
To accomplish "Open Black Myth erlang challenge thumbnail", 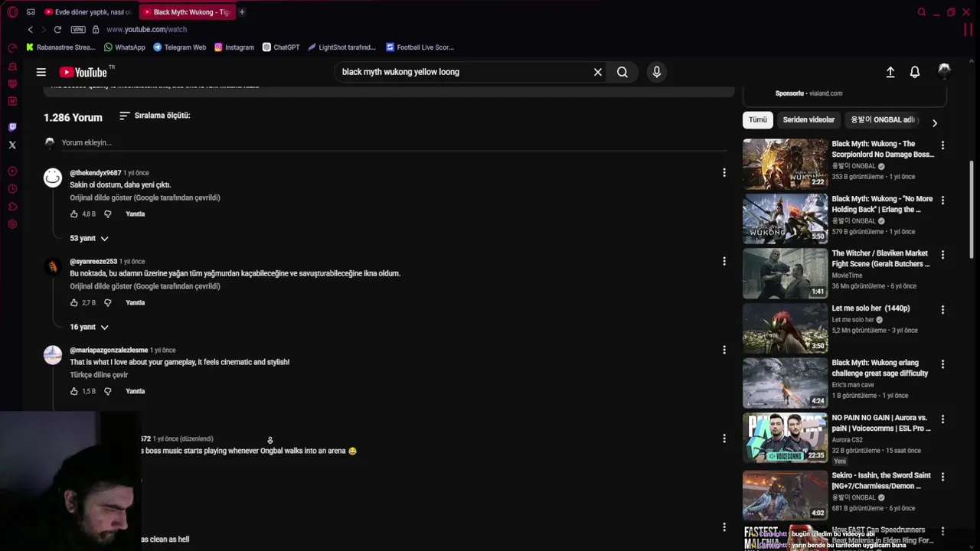I will click(786, 383).
